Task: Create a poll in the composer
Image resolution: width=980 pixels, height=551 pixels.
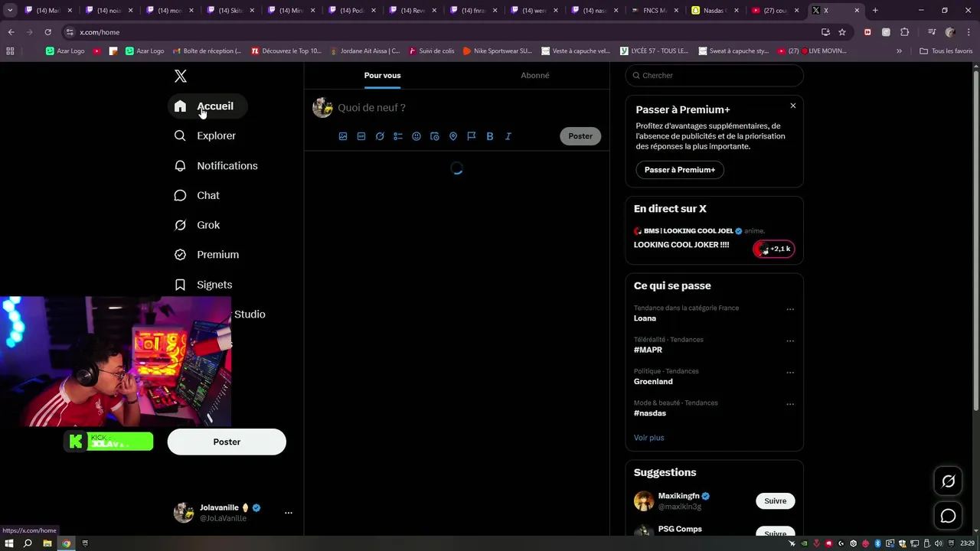Action: click(398, 136)
